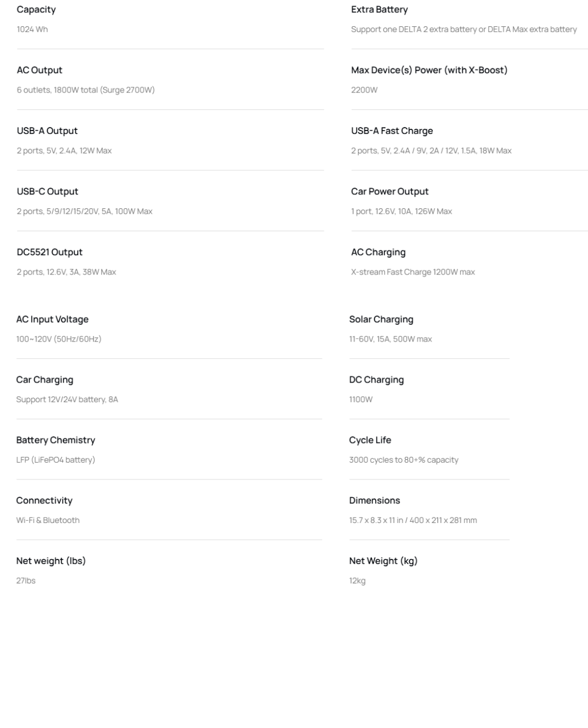Click the USB-A Fast Charge heading
This screenshot has width=588, height=728.
391,130
